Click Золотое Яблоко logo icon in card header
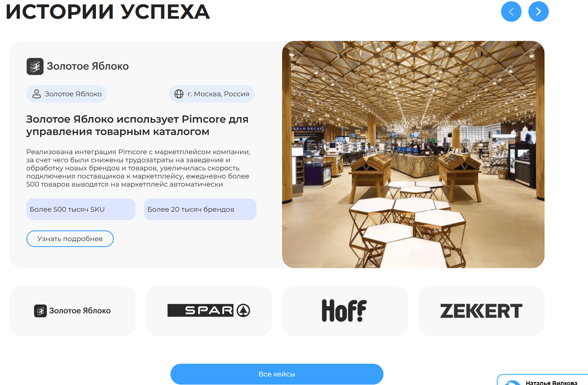Viewport: 588px width, 385px height. click(35, 66)
